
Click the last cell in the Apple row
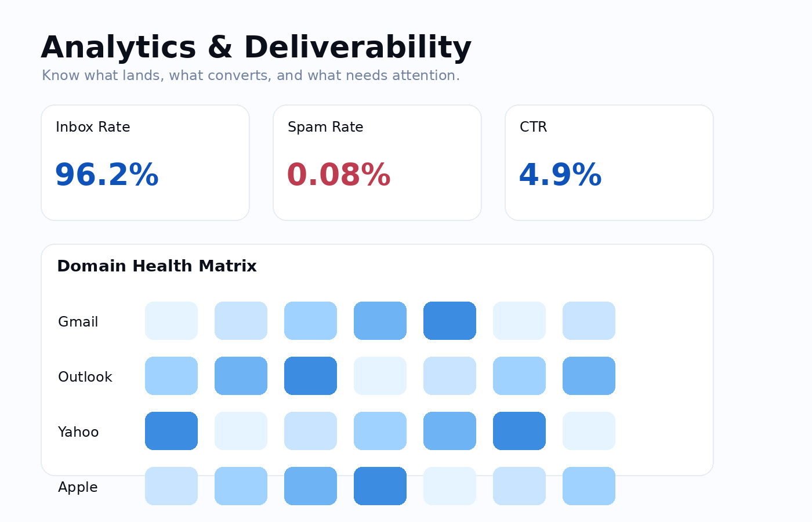[589, 486]
